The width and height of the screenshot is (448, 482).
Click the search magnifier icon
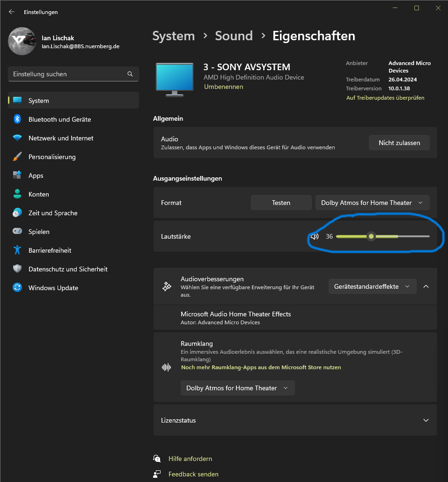point(130,74)
